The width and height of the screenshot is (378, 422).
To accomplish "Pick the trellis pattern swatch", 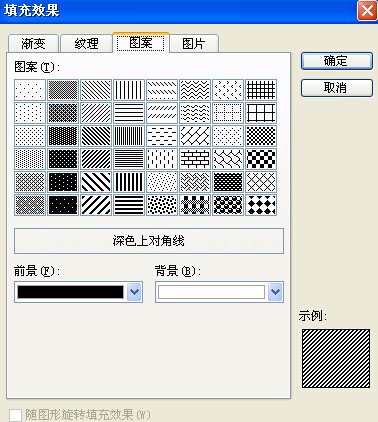I will coord(228,182).
